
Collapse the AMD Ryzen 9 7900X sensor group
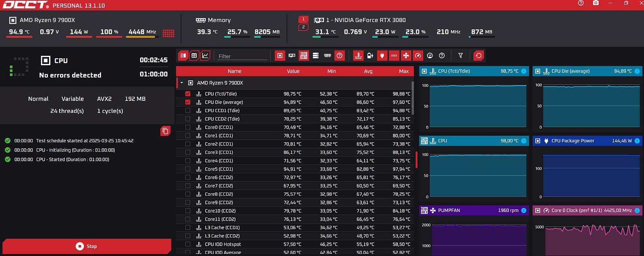(182, 83)
